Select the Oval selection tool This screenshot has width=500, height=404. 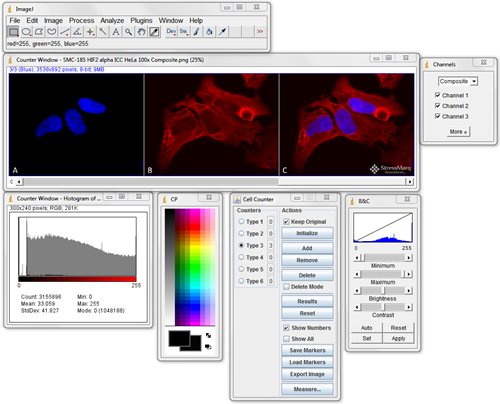tap(26, 32)
